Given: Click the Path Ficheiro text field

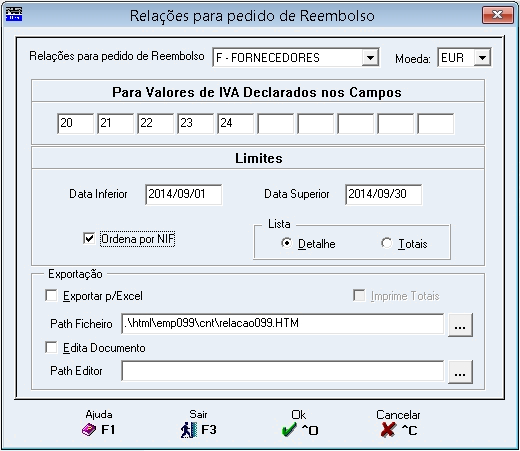Looking at the screenshot, I should [283, 324].
